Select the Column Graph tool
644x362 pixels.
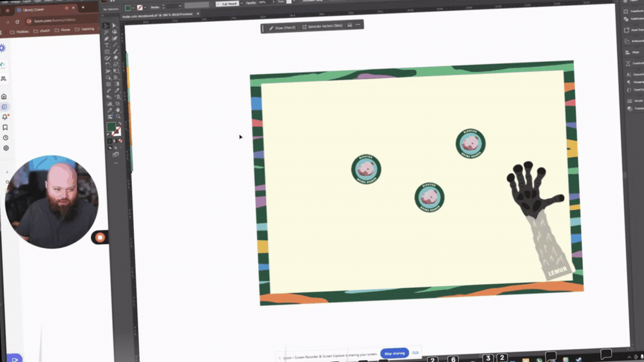point(109,104)
